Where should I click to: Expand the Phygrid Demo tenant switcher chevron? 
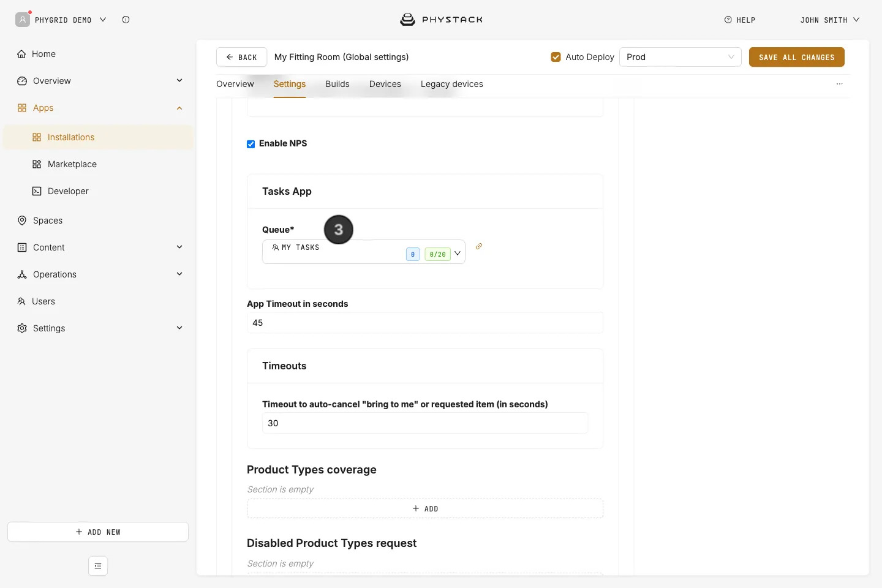[103, 20]
